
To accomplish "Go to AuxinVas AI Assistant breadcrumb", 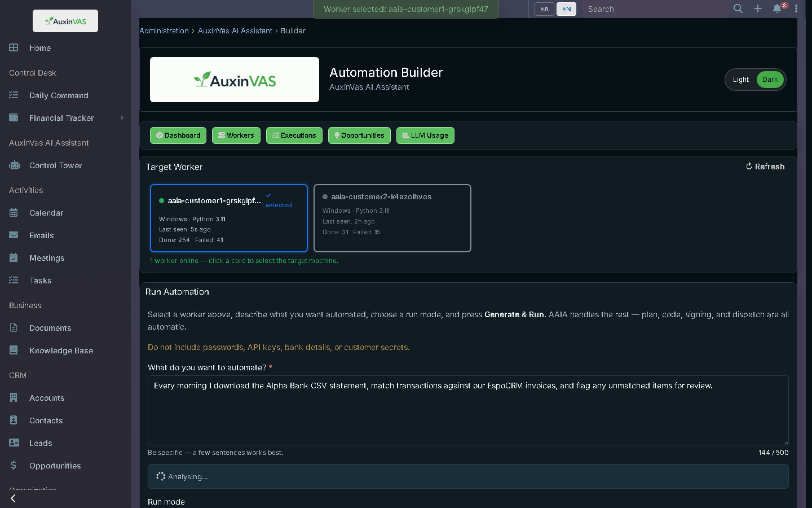I will 235,31.
